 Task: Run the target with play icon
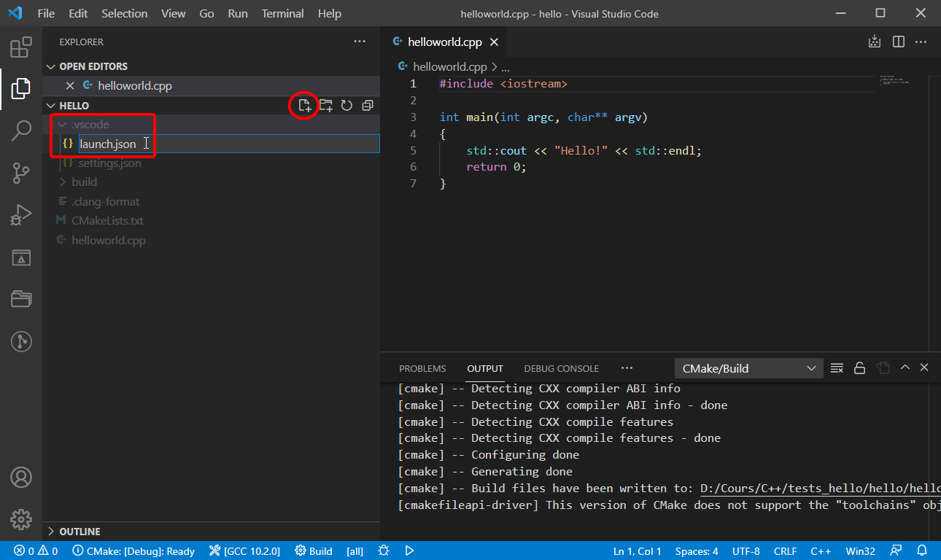coord(409,551)
